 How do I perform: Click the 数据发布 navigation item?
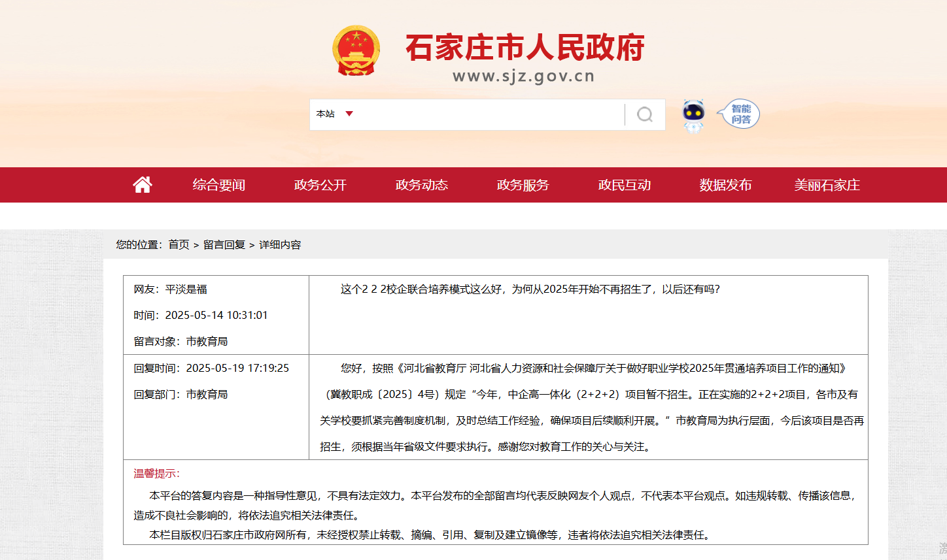pos(725,185)
